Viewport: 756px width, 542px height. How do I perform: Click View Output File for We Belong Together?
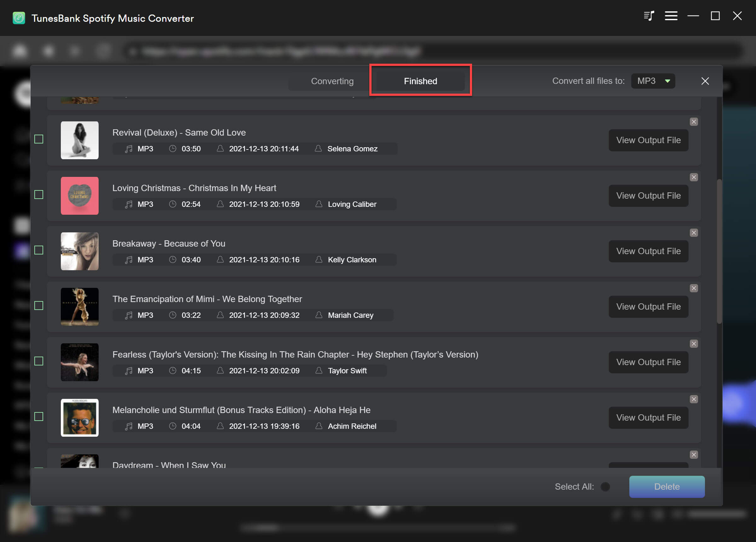pos(648,306)
